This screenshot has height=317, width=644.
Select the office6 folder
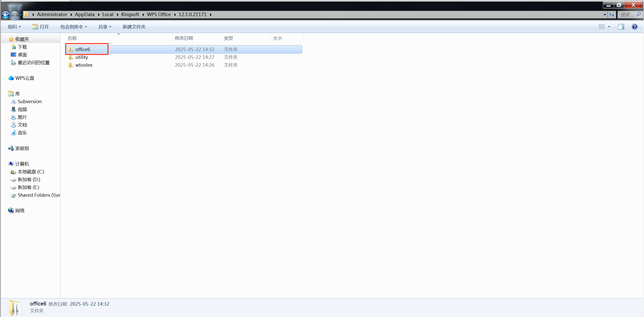click(x=184, y=49)
